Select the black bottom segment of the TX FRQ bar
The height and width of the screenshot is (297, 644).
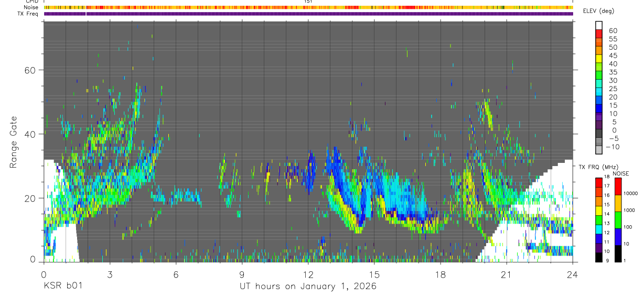click(599, 257)
